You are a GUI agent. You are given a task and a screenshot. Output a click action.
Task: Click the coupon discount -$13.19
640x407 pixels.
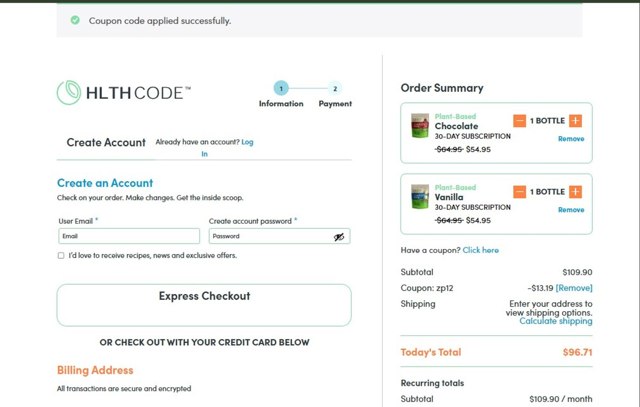click(x=540, y=288)
